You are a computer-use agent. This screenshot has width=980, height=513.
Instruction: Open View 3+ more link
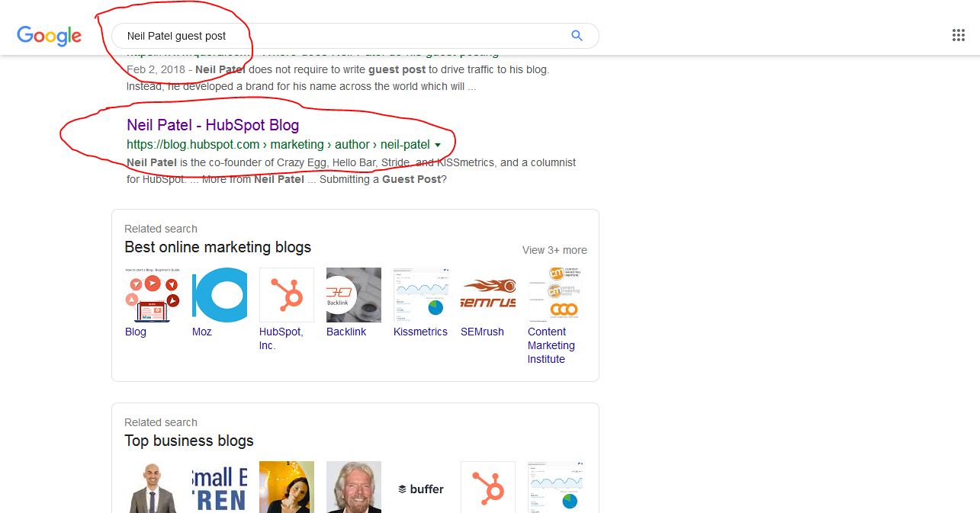coord(554,250)
